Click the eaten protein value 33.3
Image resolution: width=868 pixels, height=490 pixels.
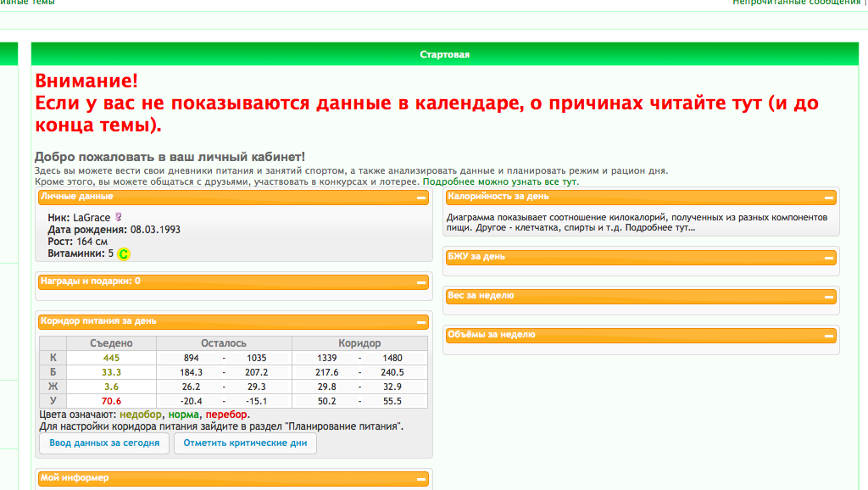pyautogui.click(x=111, y=372)
